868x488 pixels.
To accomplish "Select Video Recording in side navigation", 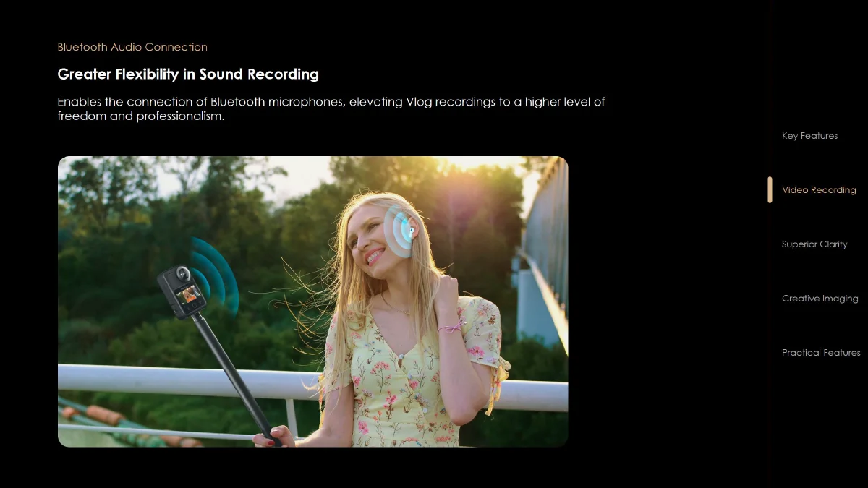I will (819, 190).
